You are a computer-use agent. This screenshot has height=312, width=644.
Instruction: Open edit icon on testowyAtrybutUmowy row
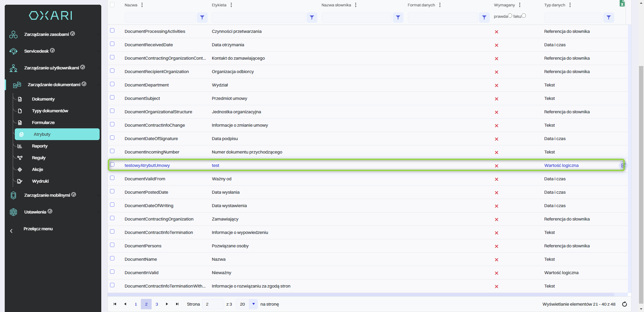point(623,165)
